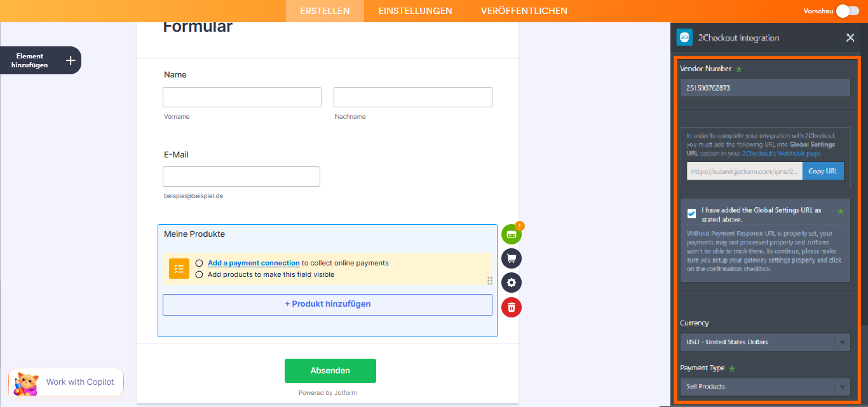868x407 pixels.
Task: Click inside the Vendor Number input field
Action: [765, 87]
